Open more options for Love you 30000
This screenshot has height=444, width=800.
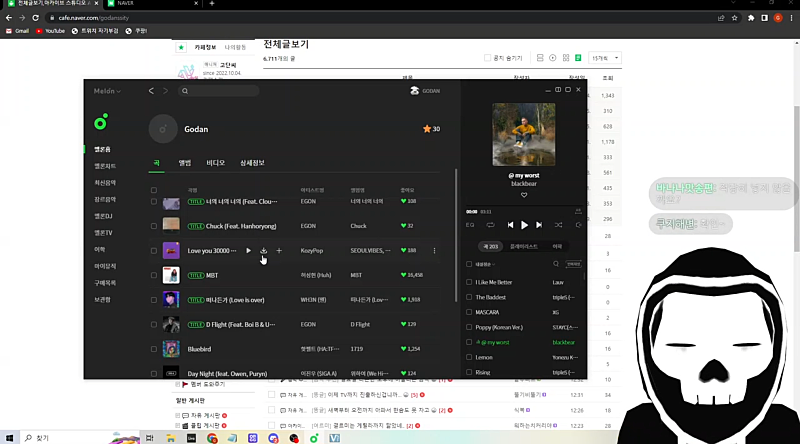tap(434, 250)
